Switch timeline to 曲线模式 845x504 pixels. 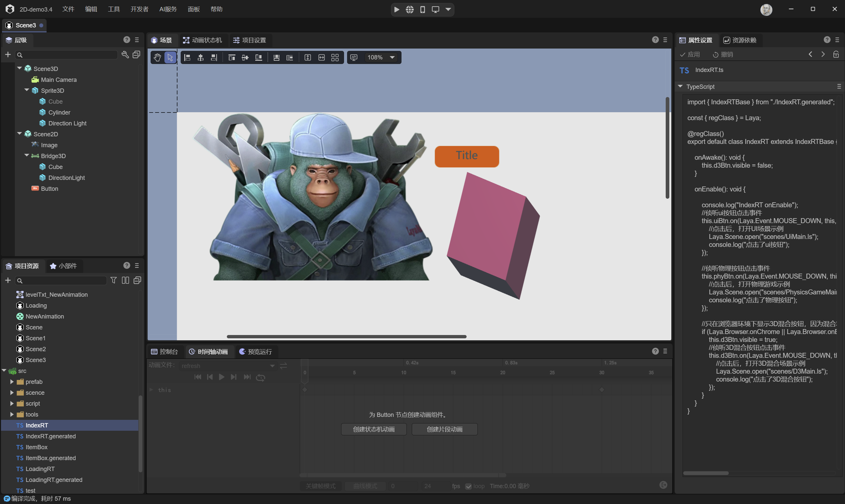coord(365,486)
